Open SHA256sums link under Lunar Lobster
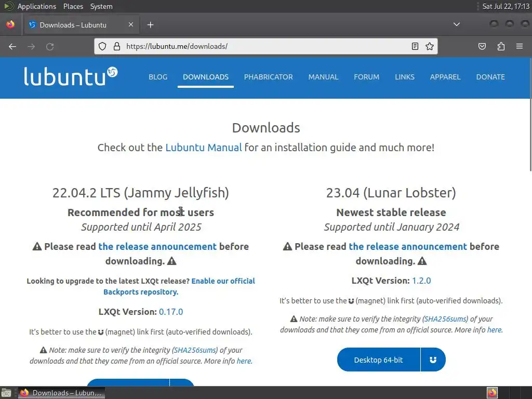532x399 pixels. (x=445, y=319)
